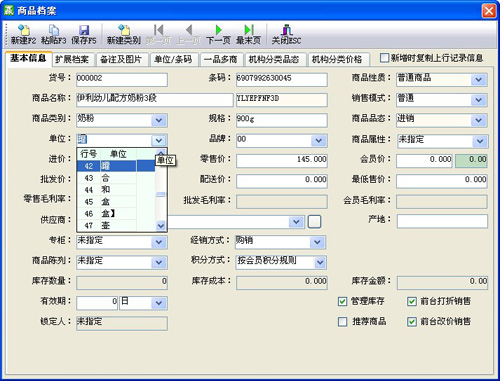
Task: Select unit row 42 罐
Action: [x=116, y=166]
